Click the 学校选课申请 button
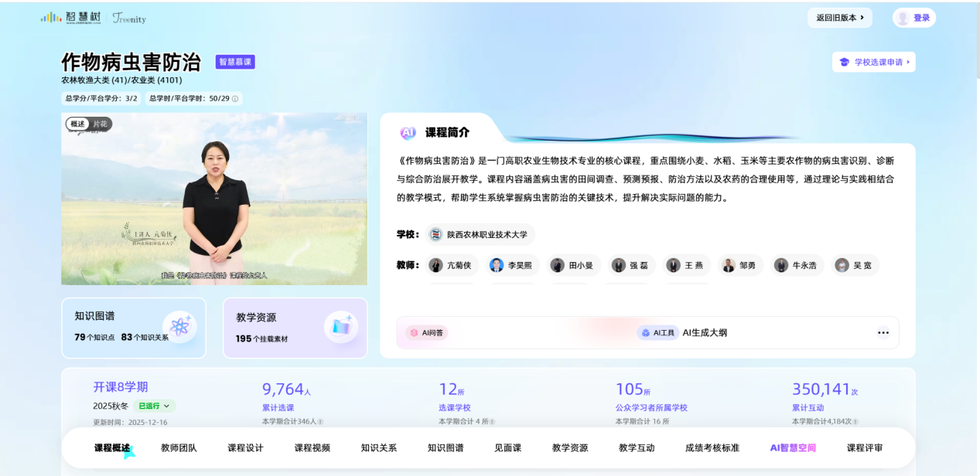This screenshot has height=476, width=980. coord(873,62)
